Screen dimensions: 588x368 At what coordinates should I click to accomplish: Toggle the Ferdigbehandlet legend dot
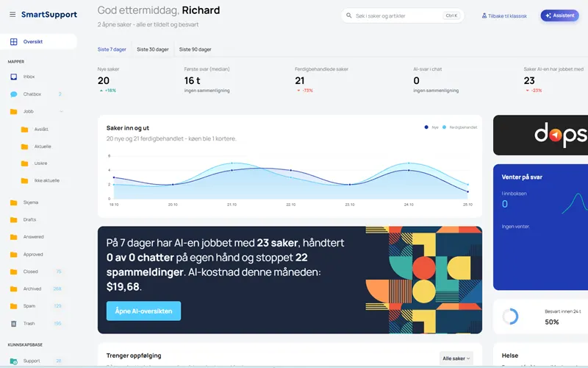(445, 127)
